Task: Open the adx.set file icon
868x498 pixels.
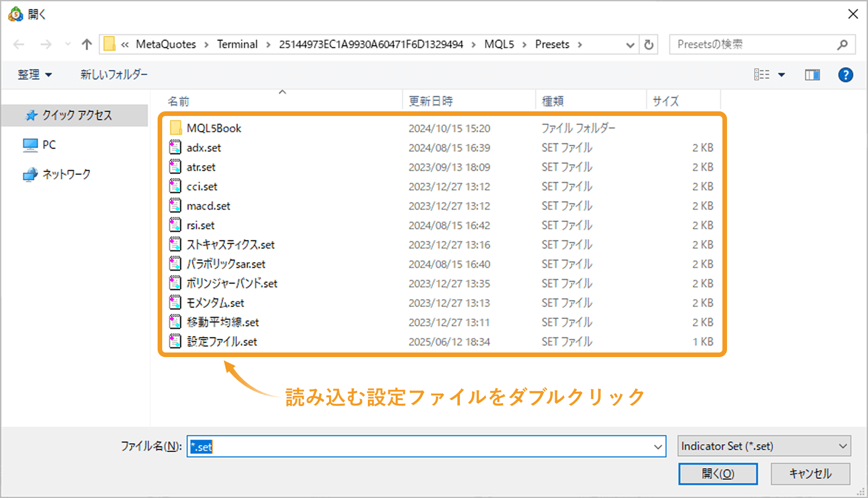Action: (175, 147)
